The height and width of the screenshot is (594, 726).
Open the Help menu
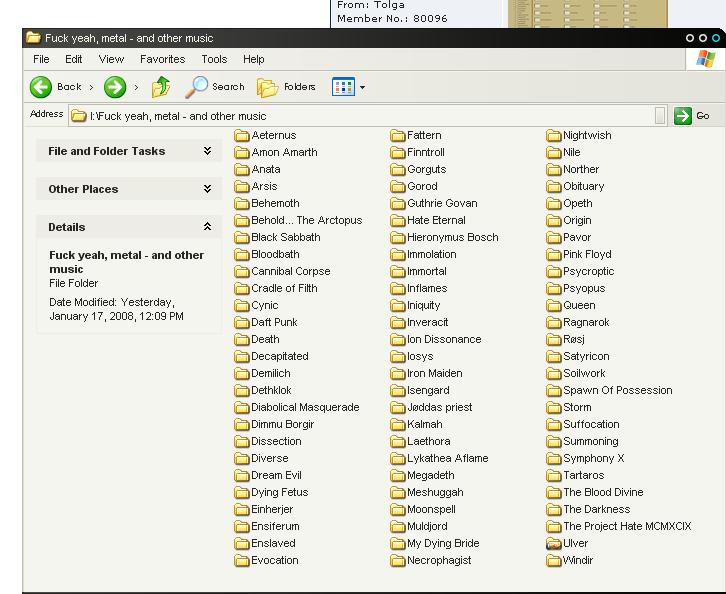pos(254,59)
